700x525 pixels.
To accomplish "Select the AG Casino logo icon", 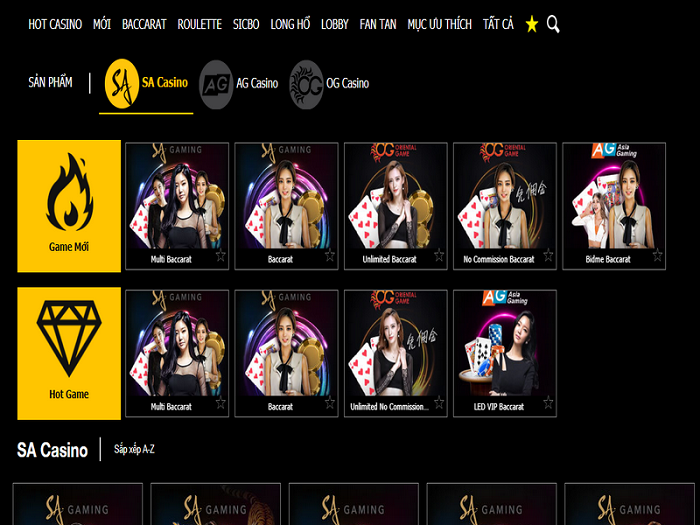I will pyautogui.click(x=216, y=84).
